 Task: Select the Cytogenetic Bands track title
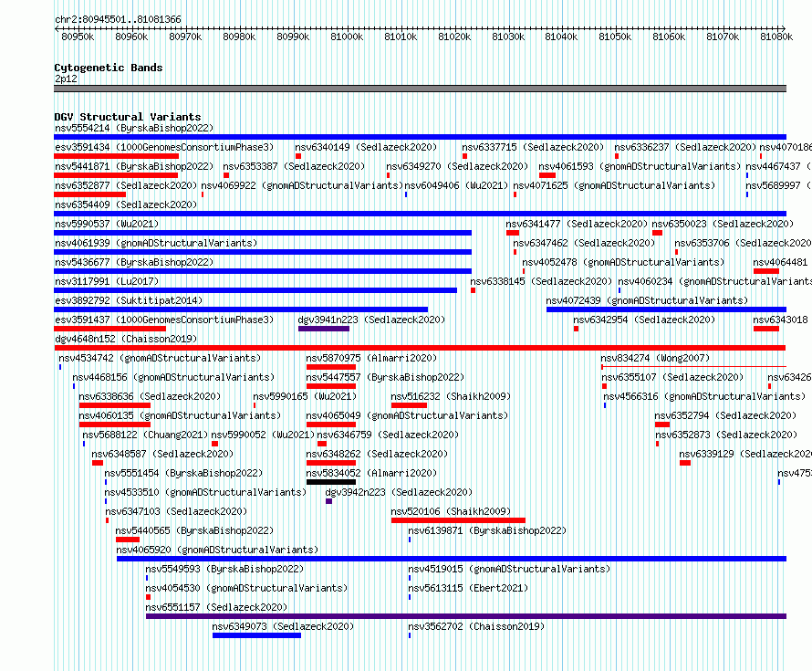coord(109,68)
